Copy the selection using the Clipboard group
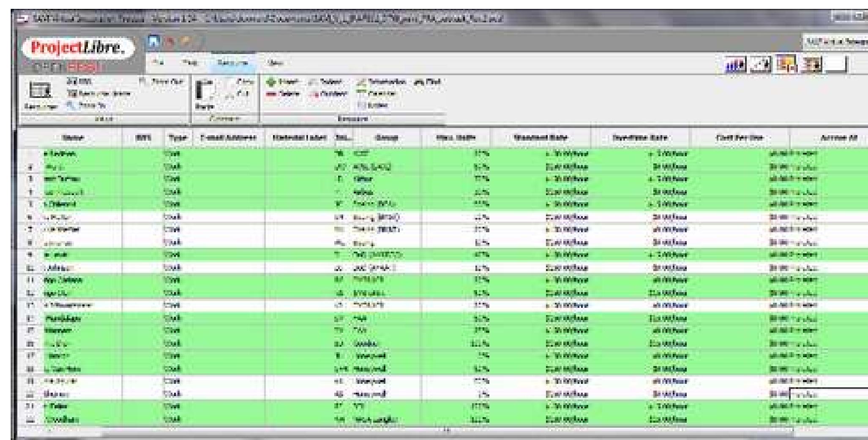868x440 pixels. (240, 81)
